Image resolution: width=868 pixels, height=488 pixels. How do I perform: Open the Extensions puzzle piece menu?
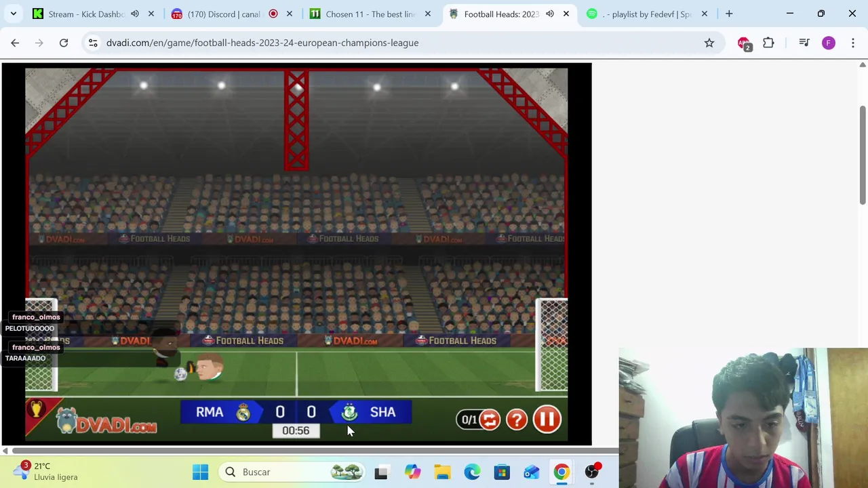[768, 43]
